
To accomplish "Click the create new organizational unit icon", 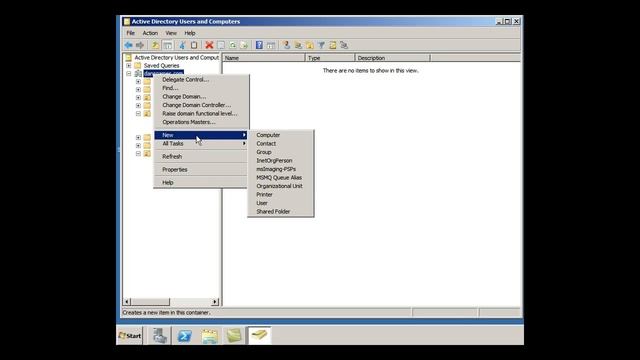I will tap(309, 45).
